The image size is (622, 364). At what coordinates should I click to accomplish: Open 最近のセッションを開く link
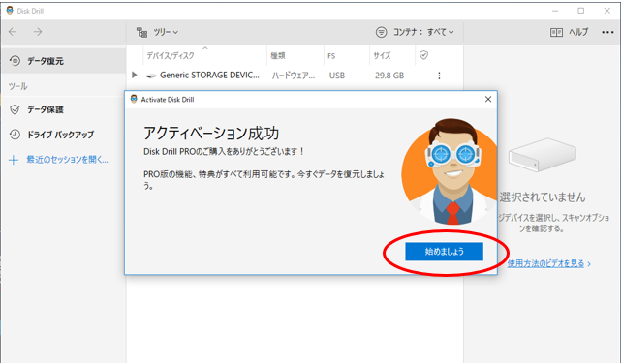pos(67,160)
